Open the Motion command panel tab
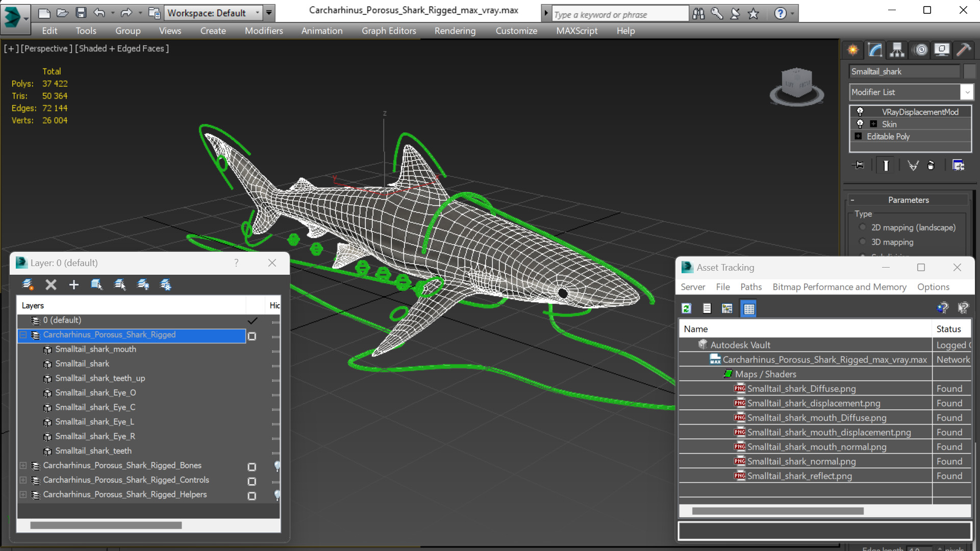Viewport: 980px width, 551px height. tap(920, 50)
